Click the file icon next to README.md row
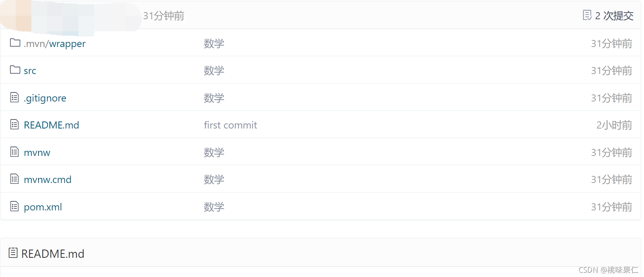 click(15, 125)
